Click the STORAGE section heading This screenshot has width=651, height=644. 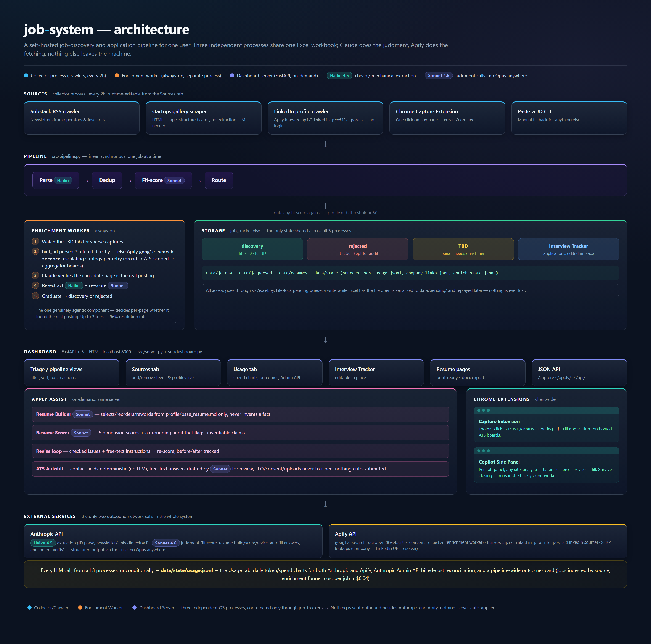pos(213,231)
